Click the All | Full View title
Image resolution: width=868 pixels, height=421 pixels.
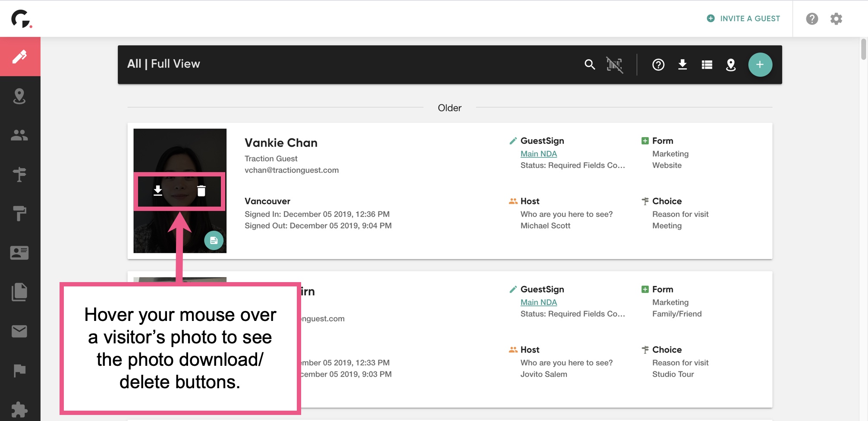(164, 64)
